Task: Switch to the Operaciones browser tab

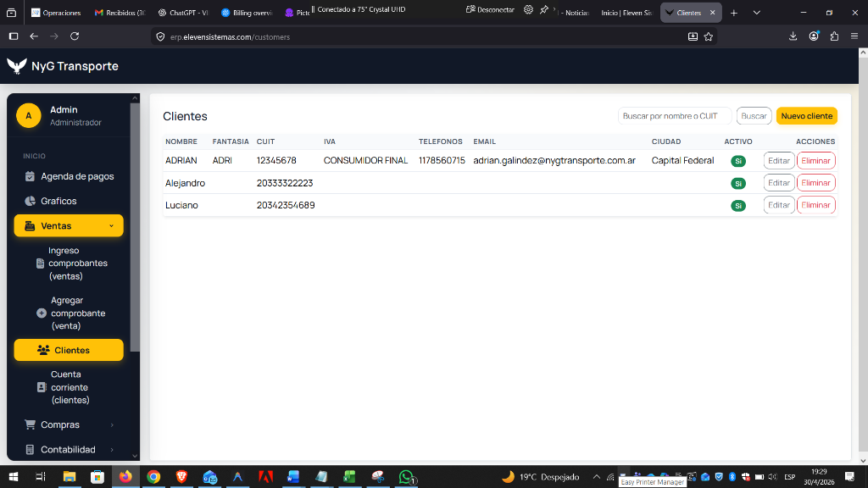Action: click(56, 12)
